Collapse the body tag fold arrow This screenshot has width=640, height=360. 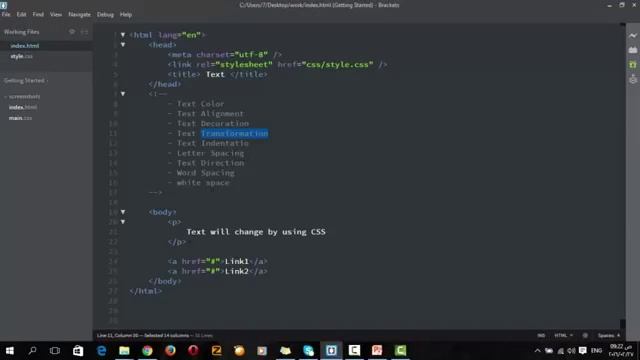123,212
